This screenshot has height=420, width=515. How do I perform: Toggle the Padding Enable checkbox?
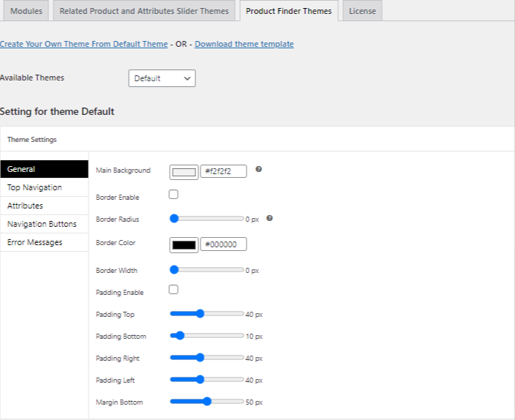point(174,290)
